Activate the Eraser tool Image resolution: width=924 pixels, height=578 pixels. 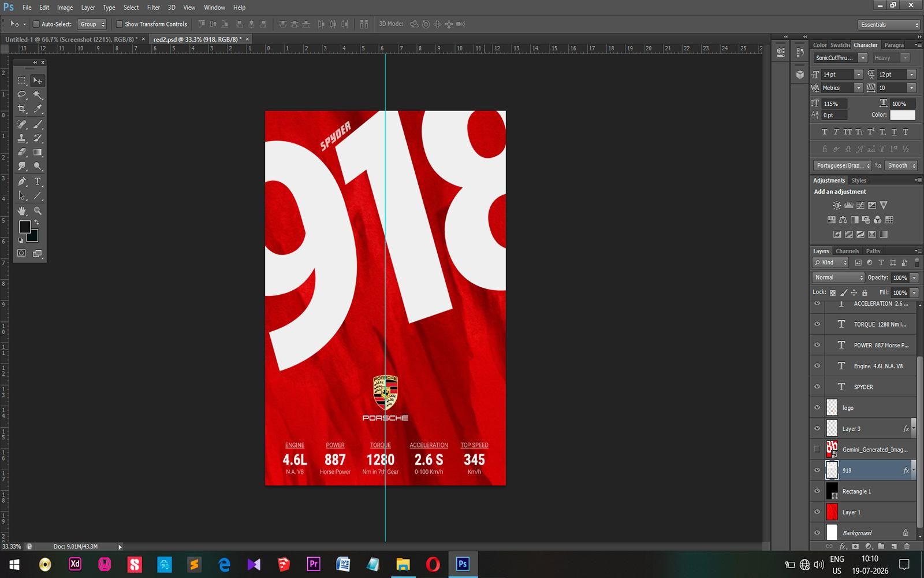point(22,153)
